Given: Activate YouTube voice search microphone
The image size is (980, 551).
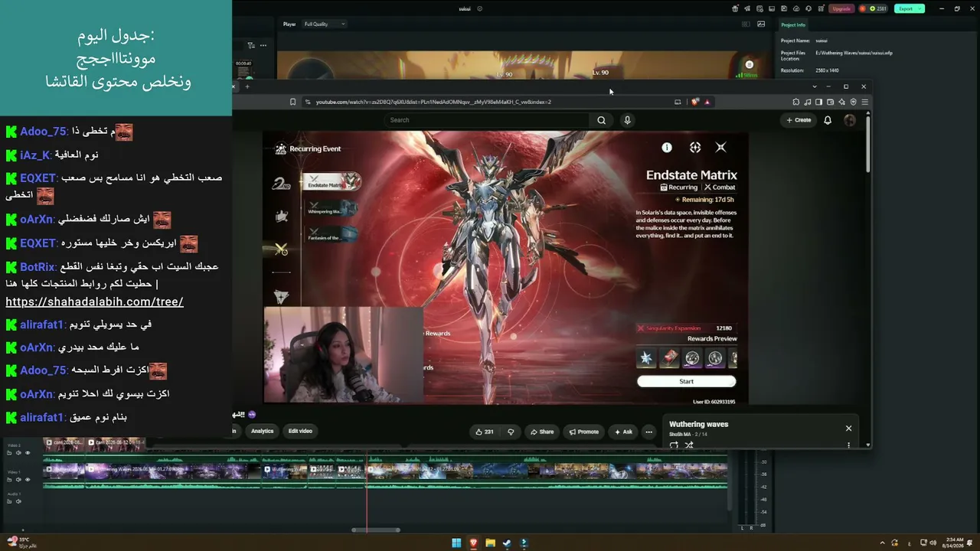Looking at the screenshot, I should [x=627, y=120].
